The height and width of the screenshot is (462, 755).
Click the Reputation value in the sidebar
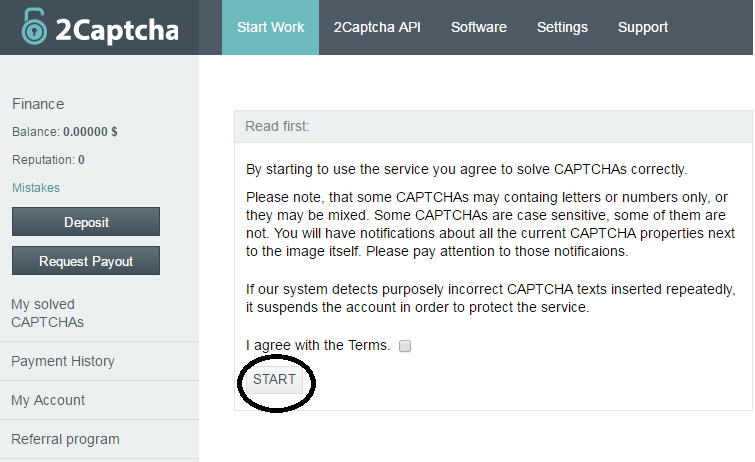81,159
